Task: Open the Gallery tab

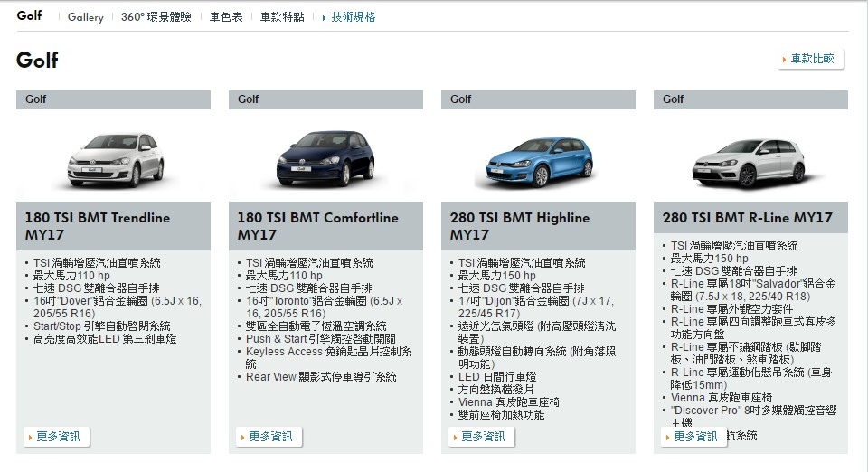Action: pos(85,17)
